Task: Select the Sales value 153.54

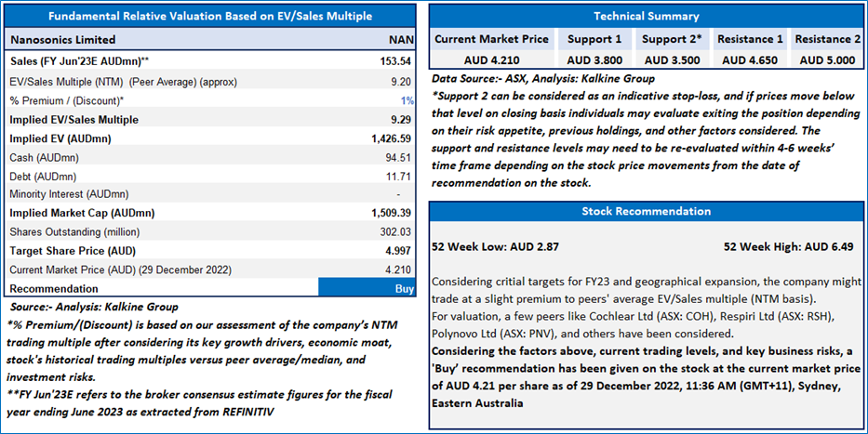Action: 395,60
